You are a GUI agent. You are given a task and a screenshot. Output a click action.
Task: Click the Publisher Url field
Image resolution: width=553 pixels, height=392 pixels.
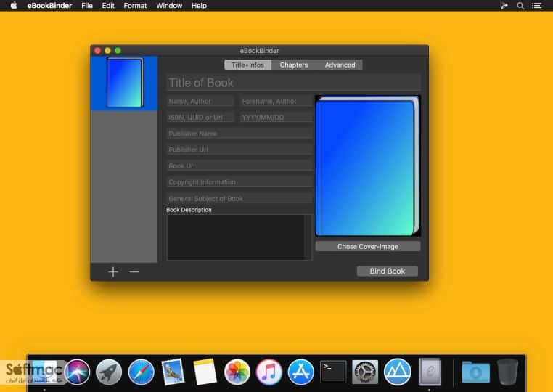pos(239,150)
